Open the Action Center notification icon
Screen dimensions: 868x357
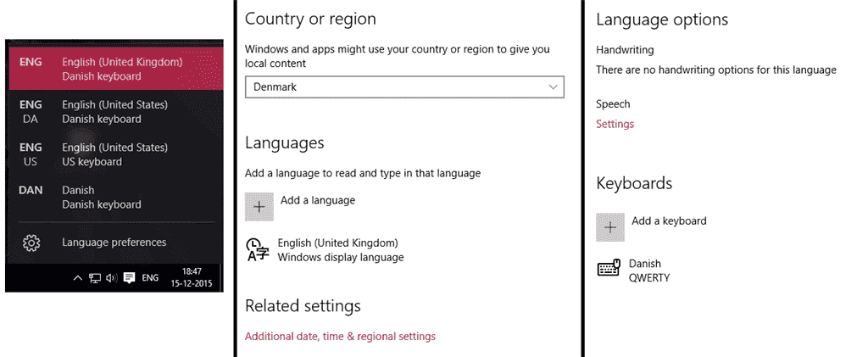click(x=129, y=278)
